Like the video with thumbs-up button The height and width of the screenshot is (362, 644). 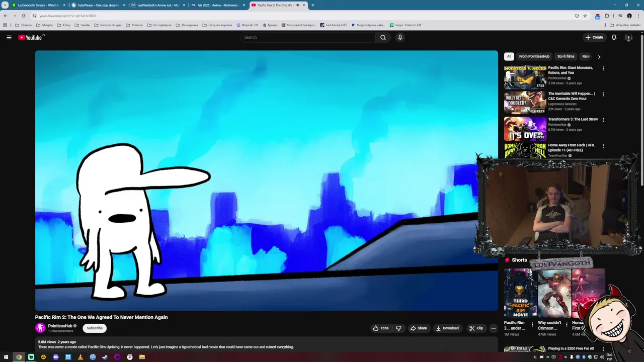click(381, 328)
